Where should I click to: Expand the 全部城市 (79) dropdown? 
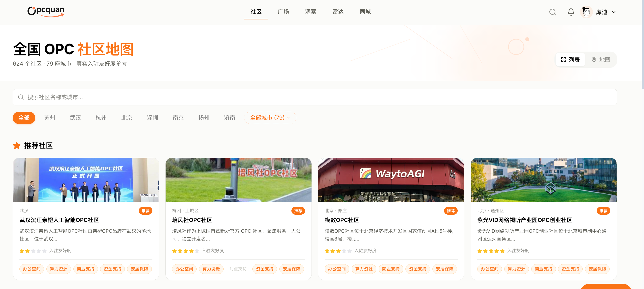click(x=270, y=118)
